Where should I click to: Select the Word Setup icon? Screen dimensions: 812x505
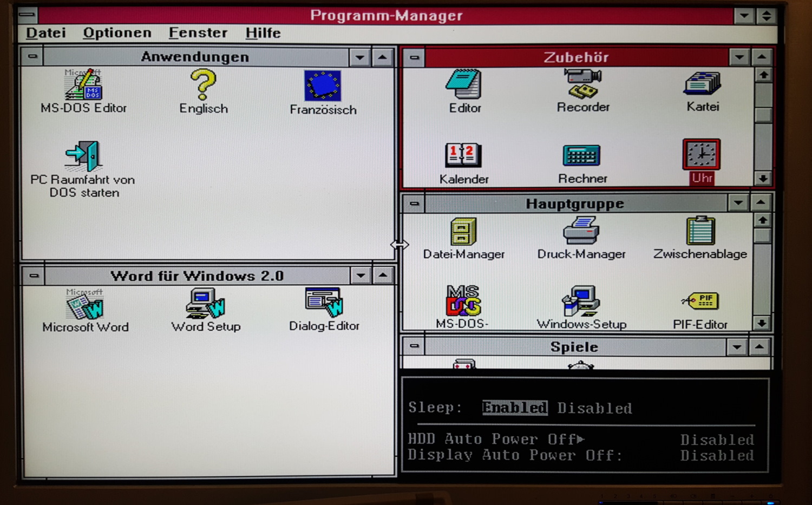click(205, 304)
